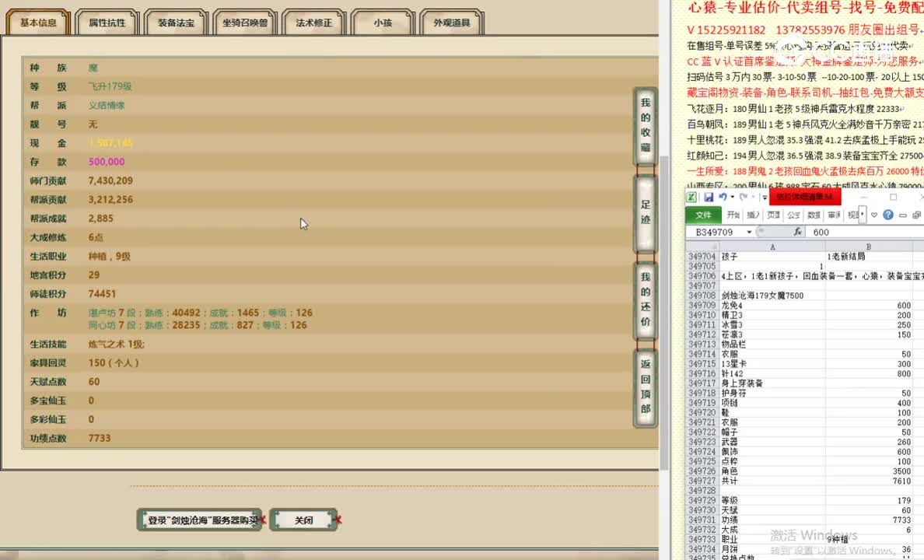This screenshot has height=560, width=924.
Task: Open the Undo history dropdown arrow
Action: tap(731, 197)
